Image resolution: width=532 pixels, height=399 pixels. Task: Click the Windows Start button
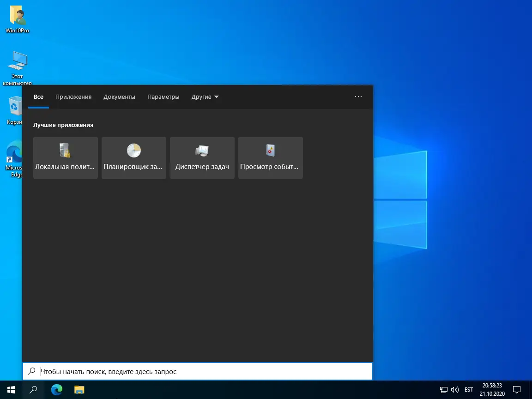click(11, 389)
